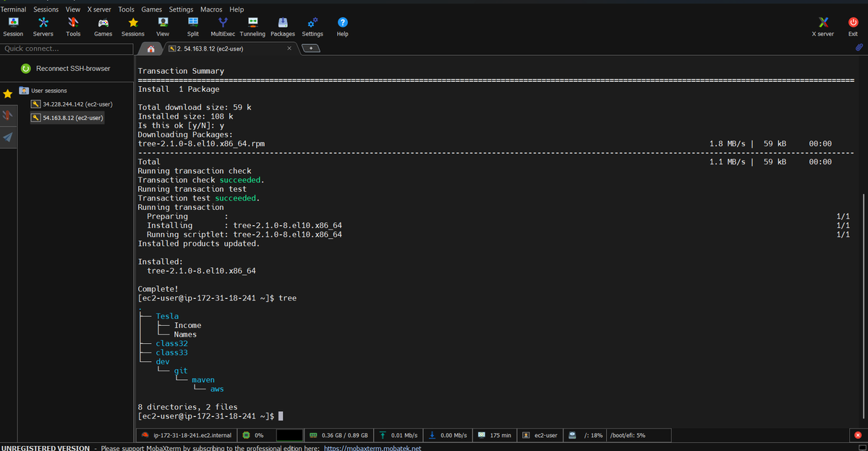The height and width of the screenshot is (451, 868).
Task: Open the Settings menu in menu bar
Action: click(181, 9)
